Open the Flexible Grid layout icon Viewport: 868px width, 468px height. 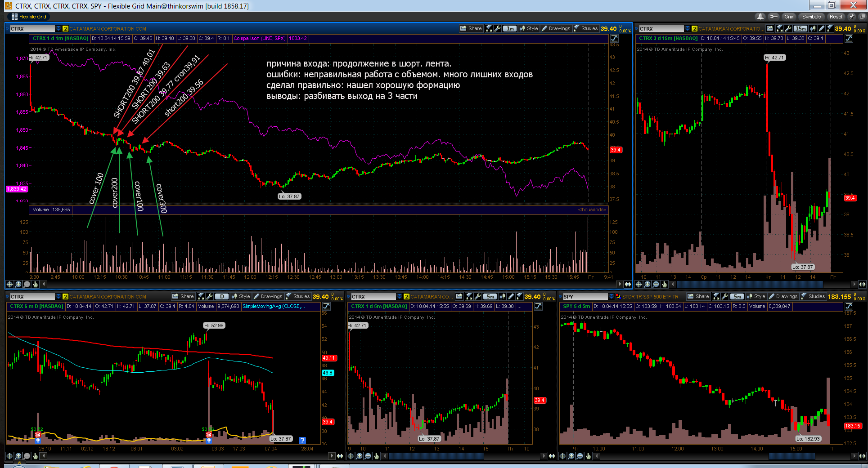[x=14, y=17]
